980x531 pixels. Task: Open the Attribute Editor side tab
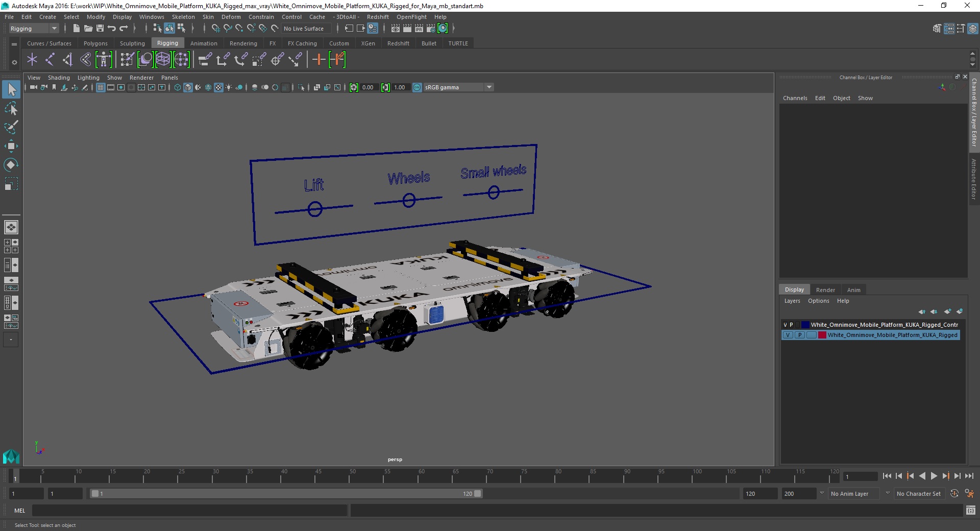click(x=974, y=179)
